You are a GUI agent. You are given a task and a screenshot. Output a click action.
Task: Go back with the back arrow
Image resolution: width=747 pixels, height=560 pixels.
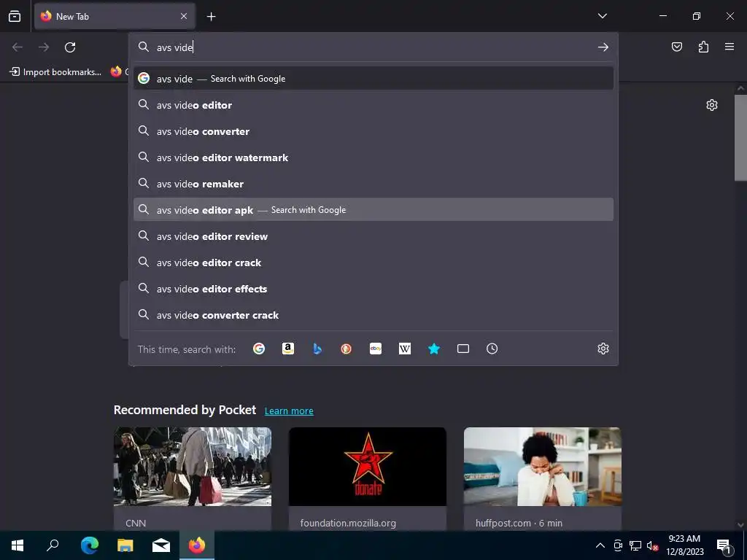pyautogui.click(x=18, y=47)
